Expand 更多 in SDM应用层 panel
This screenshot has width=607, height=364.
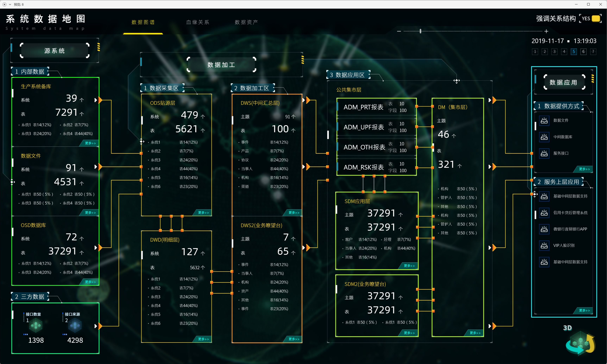click(409, 266)
